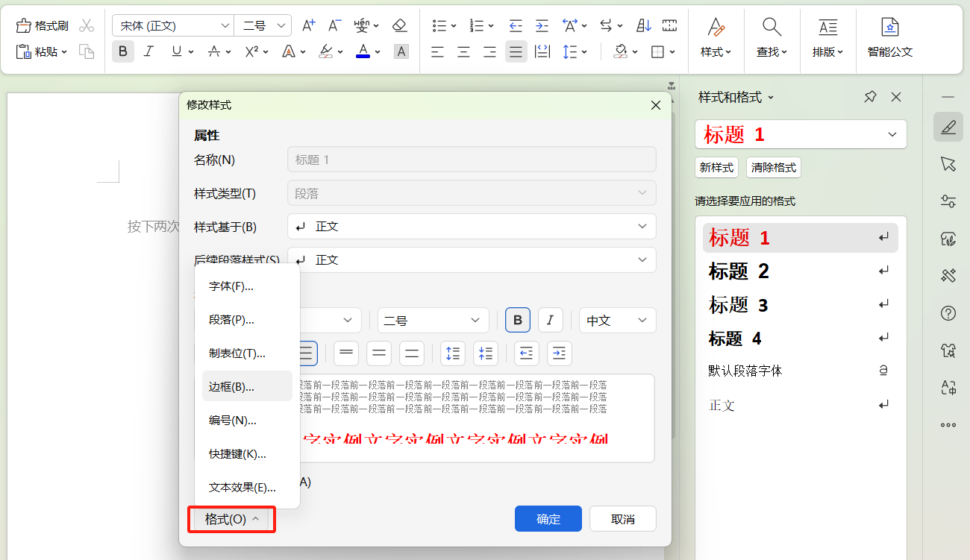Click the 确定 confirm button

point(548,518)
